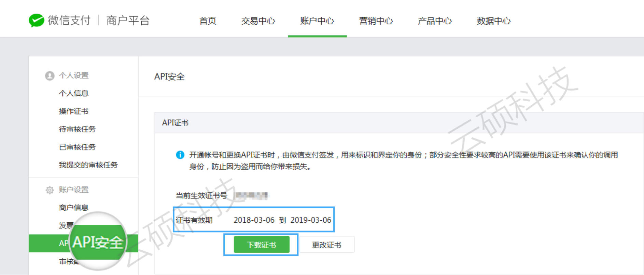
Task: Click the blurred current certificate number
Action: pos(252,196)
